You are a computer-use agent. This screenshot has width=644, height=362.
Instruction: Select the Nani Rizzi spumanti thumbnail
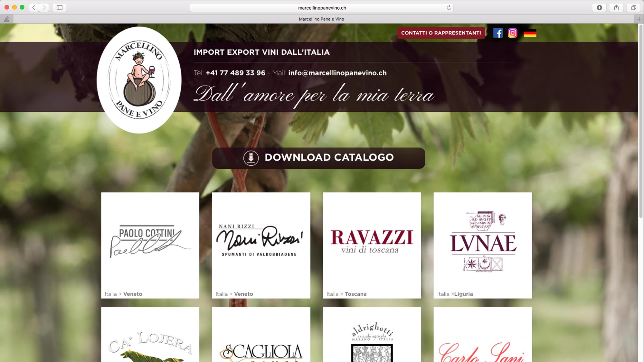[261, 245]
